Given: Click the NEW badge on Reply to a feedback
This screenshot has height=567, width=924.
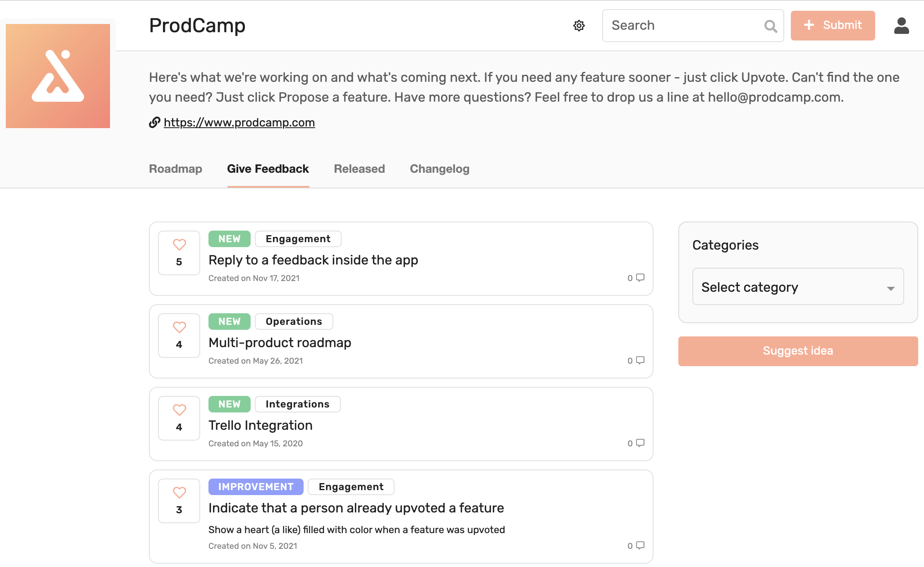Looking at the screenshot, I should click(x=229, y=239).
